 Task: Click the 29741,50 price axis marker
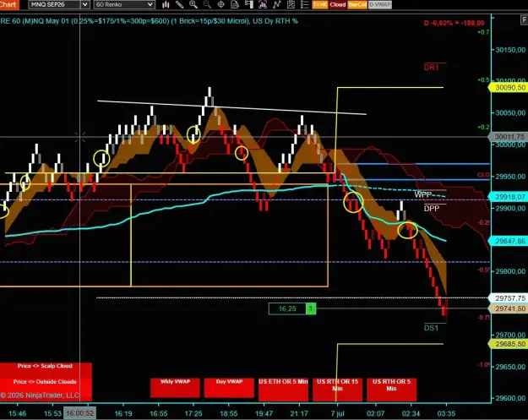(509, 308)
